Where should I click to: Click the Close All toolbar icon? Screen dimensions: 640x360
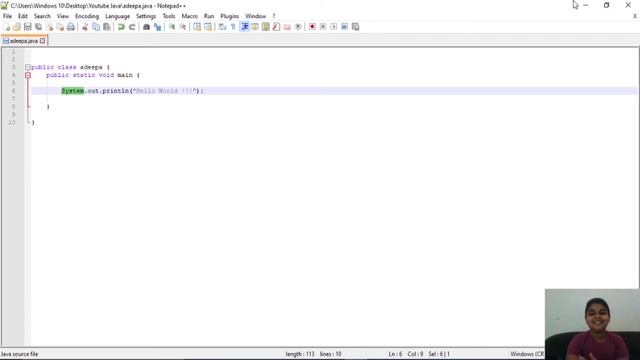pos(60,27)
